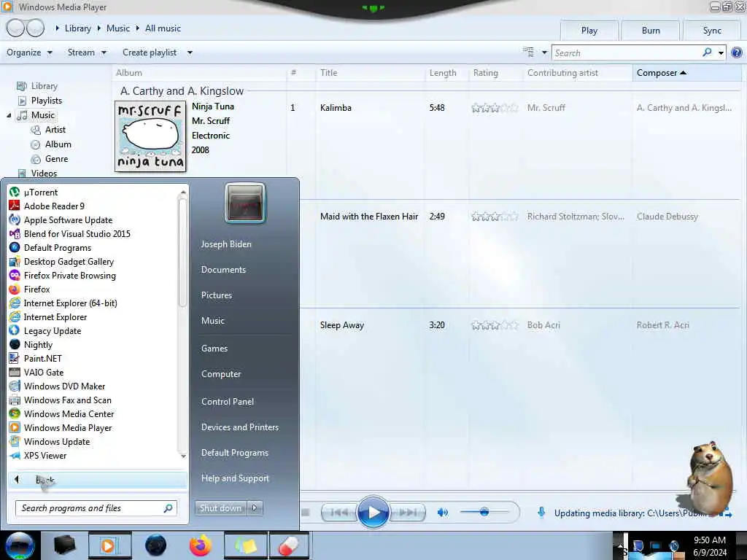The width and height of the screenshot is (747, 560).
Task: Select Genre in the navigation tree
Action: 50,159
